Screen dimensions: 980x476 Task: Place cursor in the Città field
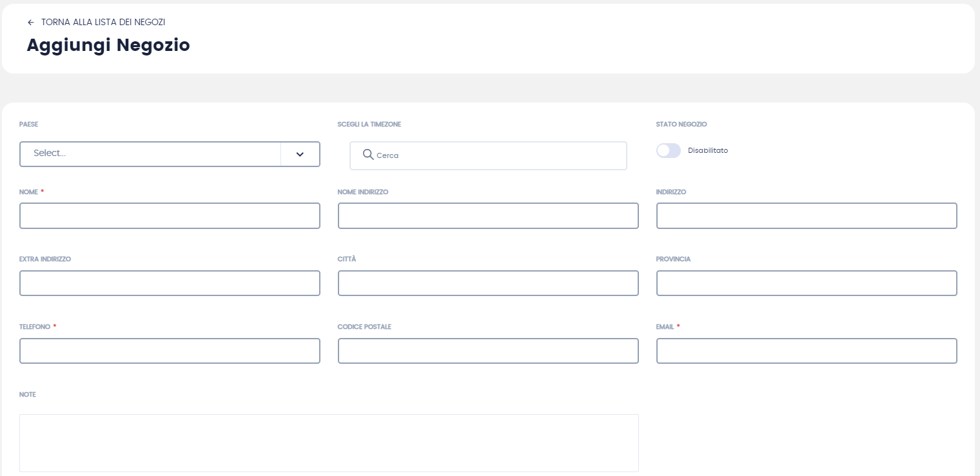click(x=488, y=283)
